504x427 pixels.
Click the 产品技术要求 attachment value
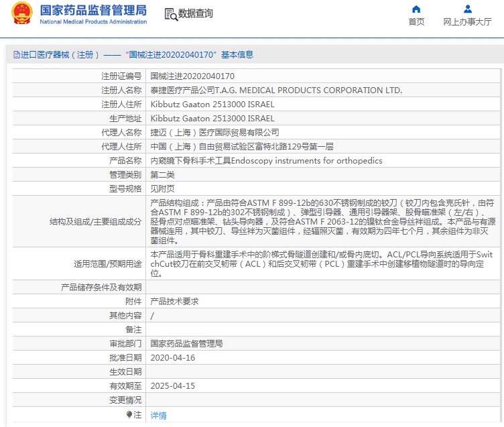174,302
